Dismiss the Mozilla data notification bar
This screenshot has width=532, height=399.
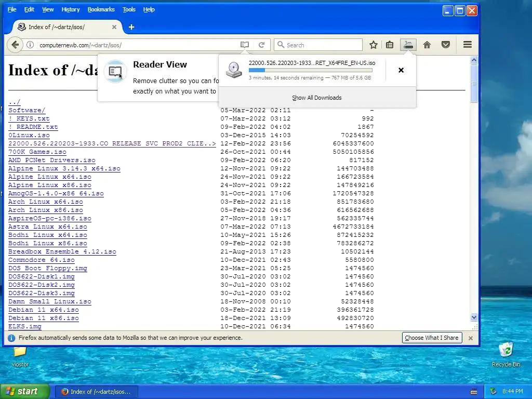click(471, 338)
